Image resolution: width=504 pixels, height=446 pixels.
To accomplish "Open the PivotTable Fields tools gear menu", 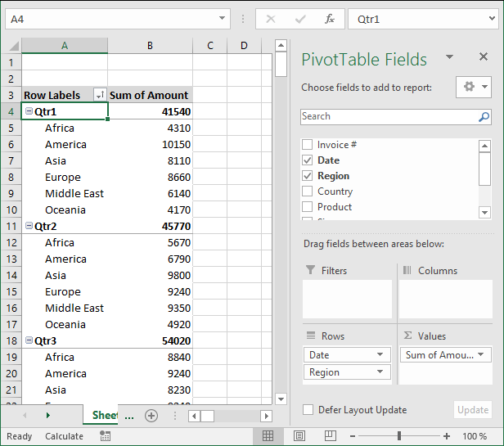I will [474, 87].
